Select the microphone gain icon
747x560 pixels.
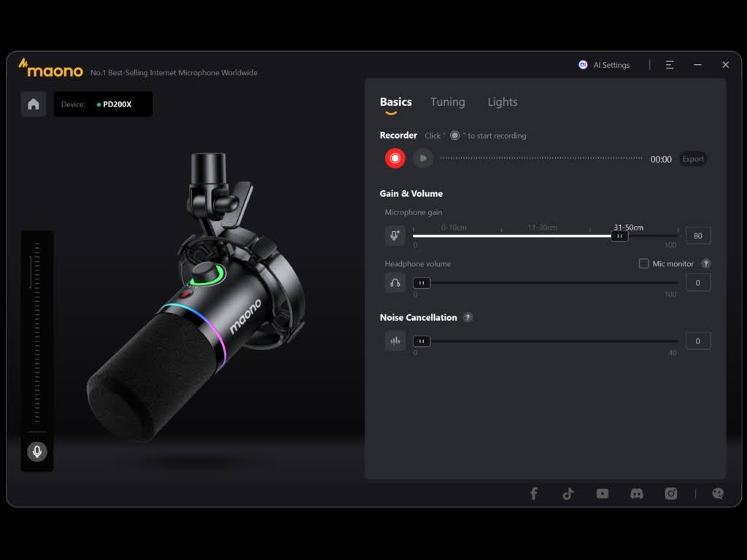[395, 235]
